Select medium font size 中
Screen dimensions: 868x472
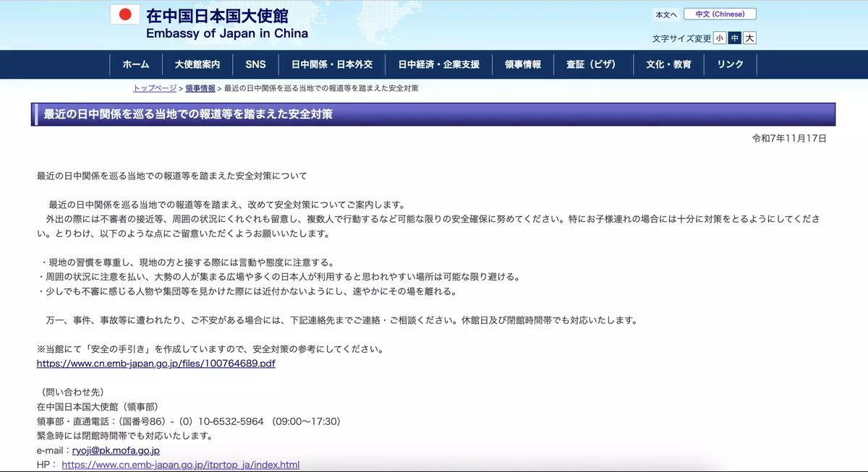click(735, 38)
